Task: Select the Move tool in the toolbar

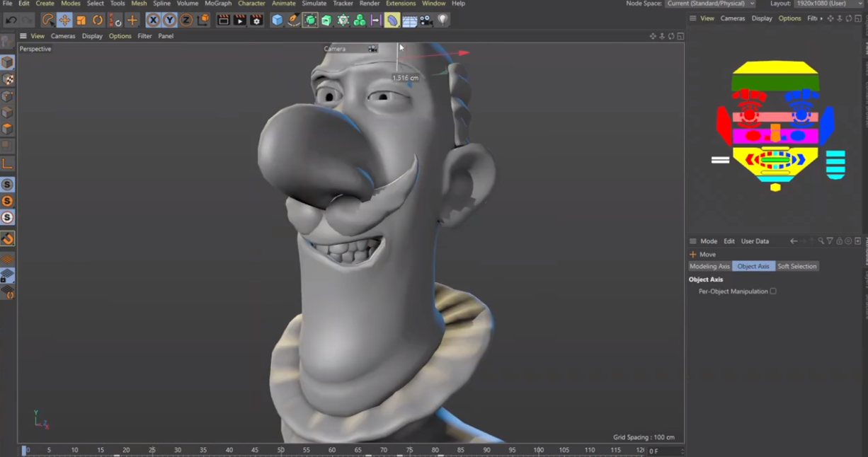Action: pyautogui.click(x=64, y=19)
